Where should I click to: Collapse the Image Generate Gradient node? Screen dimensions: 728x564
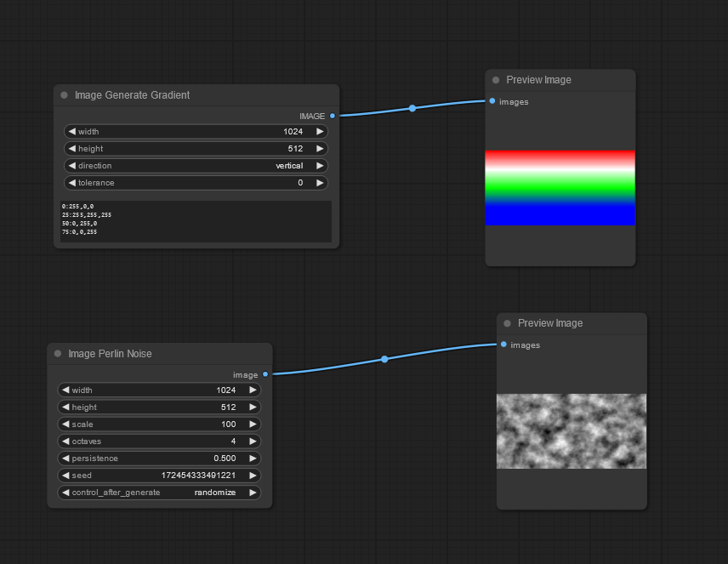coord(63,95)
